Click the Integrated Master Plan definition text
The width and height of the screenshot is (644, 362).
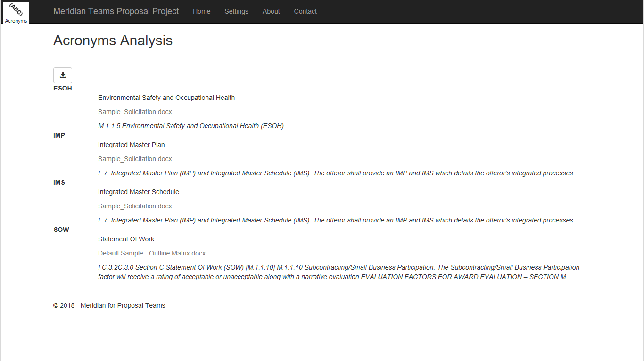tap(131, 145)
